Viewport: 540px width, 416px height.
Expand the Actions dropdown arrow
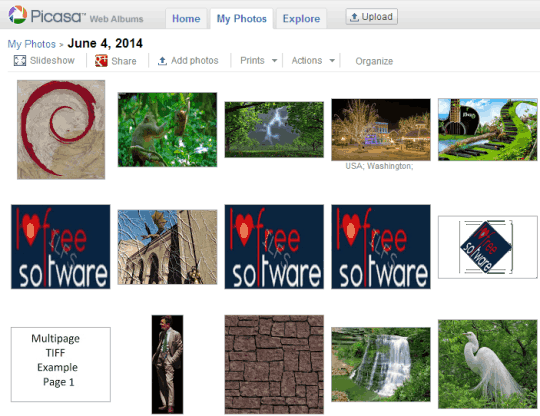332,61
